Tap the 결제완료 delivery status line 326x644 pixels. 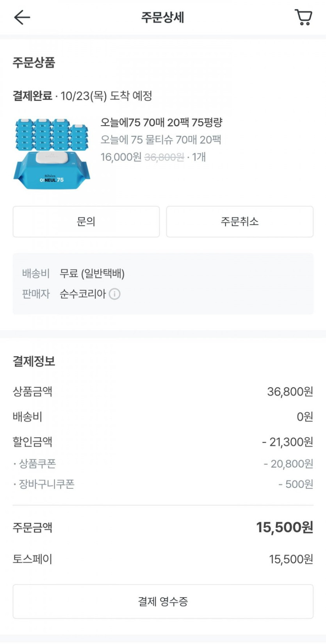pos(82,96)
